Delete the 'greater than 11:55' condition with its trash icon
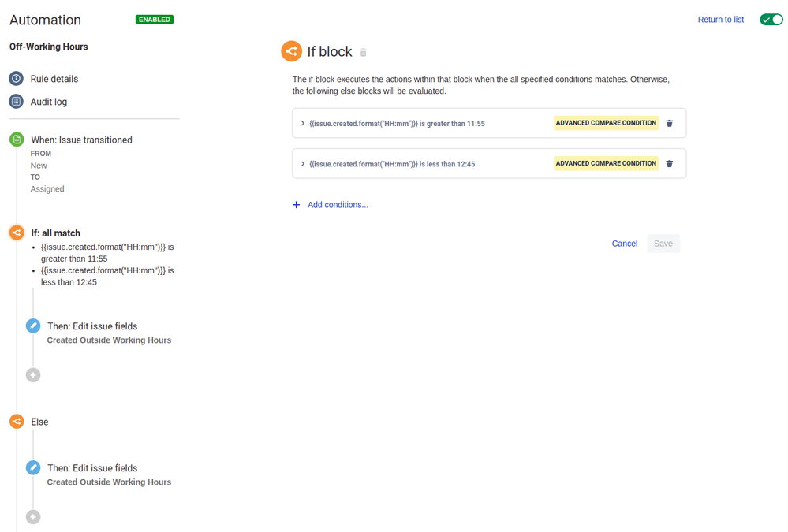788x532 pixels. (x=669, y=123)
